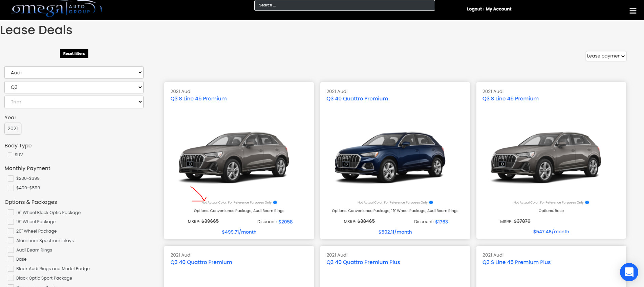Open Q3 S Line 45 Premium $547.48 listing title

510,99
